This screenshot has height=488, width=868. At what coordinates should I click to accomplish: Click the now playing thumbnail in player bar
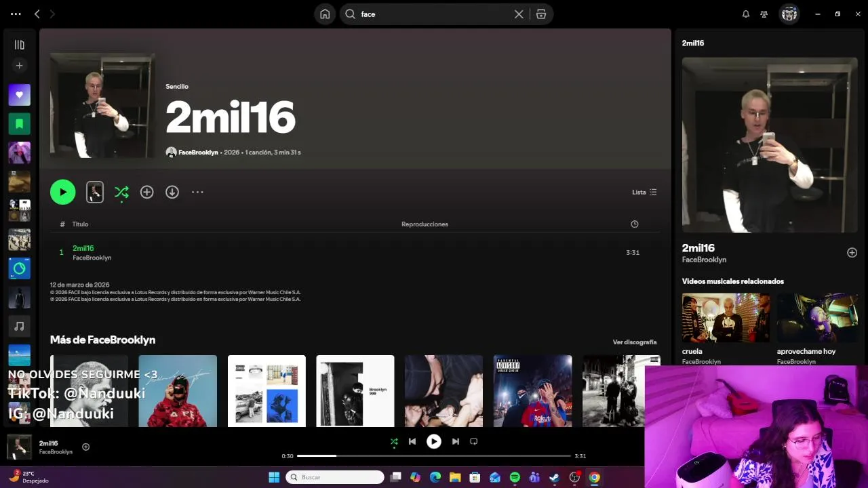coord(19,447)
